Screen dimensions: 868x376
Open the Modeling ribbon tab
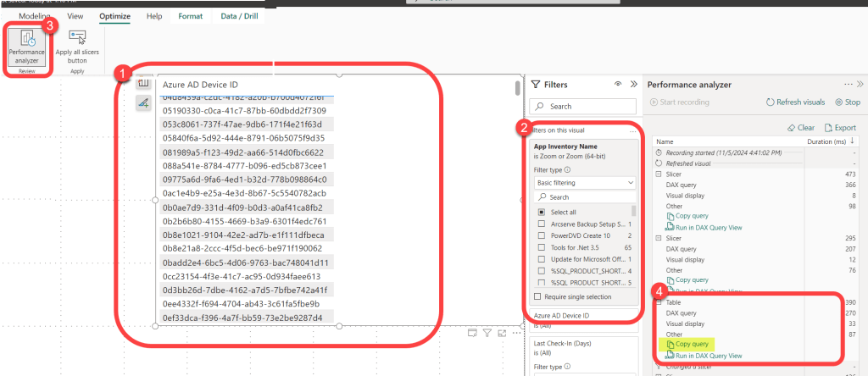click(x=34, y=17)
